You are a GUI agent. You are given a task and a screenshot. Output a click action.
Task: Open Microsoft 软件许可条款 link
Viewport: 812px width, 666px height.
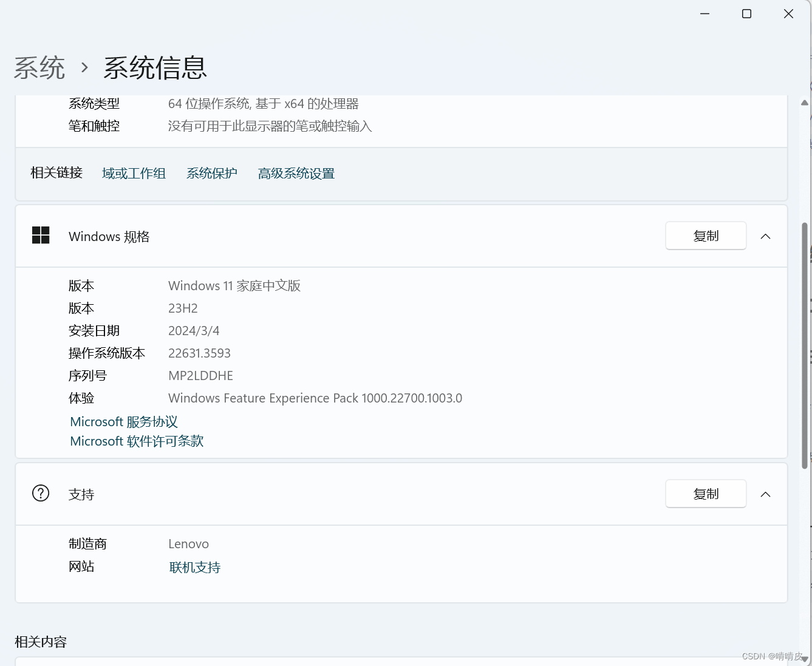137,441
